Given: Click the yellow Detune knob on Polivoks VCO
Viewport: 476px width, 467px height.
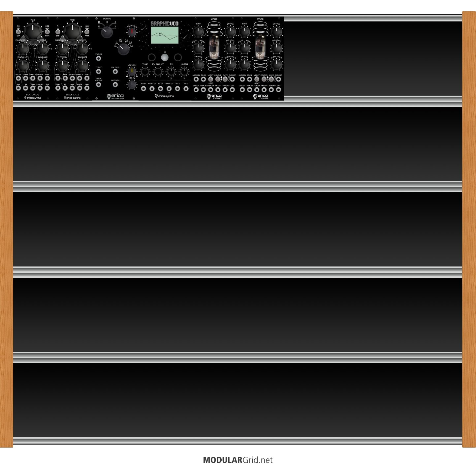Looking at the screenshot, I should 132,71.
